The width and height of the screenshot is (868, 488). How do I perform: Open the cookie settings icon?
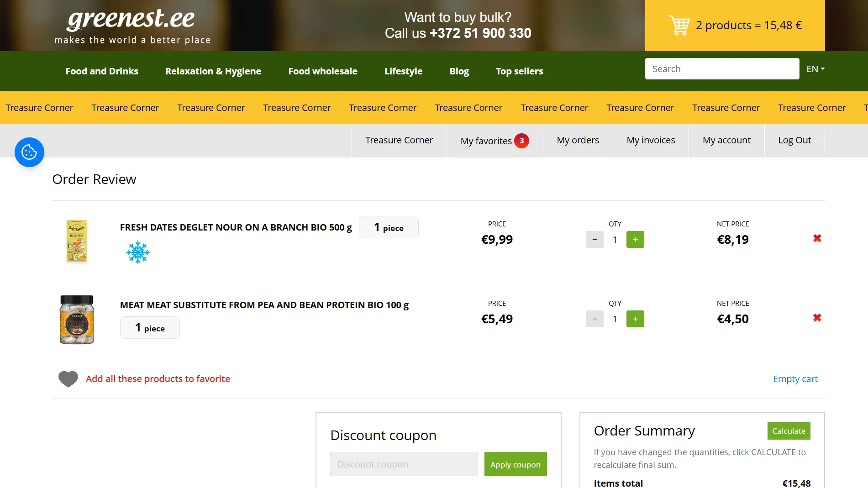[x=29, y=152]
